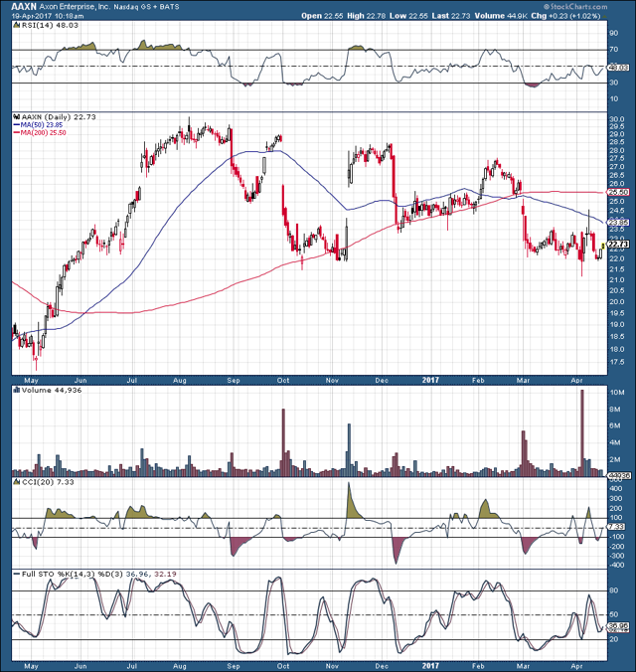Click the 44936 volume tag on right axis
636x672 pixels.
tap(619, 476)
